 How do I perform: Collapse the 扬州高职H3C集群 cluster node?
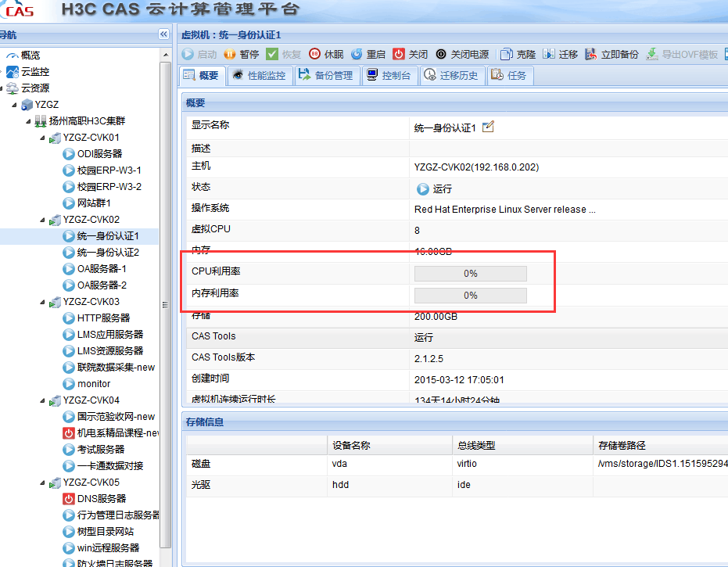[x=28, y=121]
